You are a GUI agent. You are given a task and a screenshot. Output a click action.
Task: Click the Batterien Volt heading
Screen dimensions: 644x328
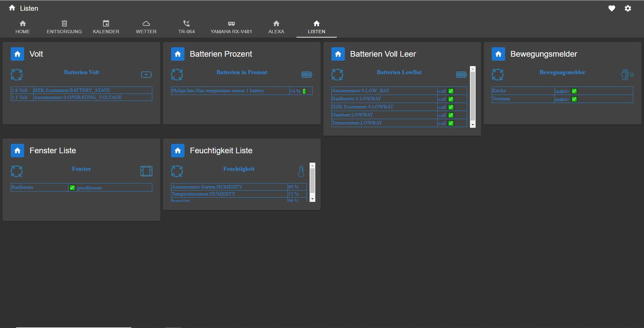pos(82,72)
